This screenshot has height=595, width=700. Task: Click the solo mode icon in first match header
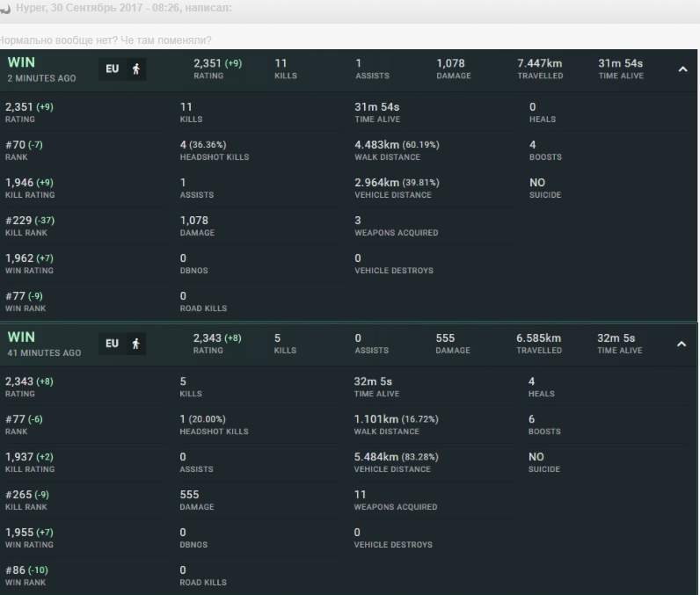[136, 69]
